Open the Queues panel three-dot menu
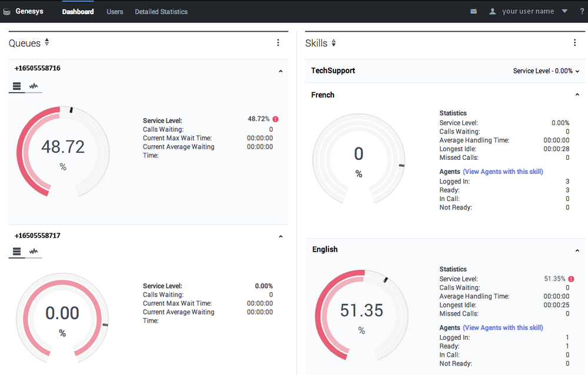The width and height of the screenshot is (588, 375). 278,43
